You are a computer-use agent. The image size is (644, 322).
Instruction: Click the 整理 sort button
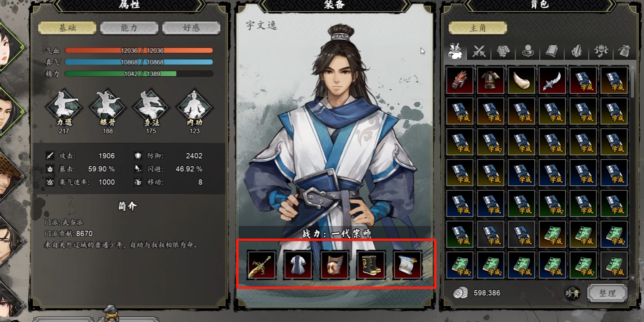[607, 293]
